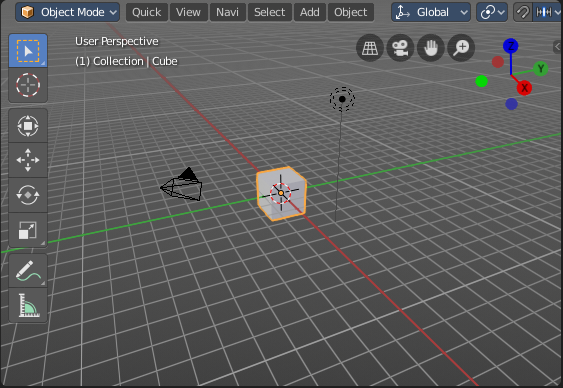Select the Select Box tool
Screen dimensions: 563x388
tap(28, 51)
